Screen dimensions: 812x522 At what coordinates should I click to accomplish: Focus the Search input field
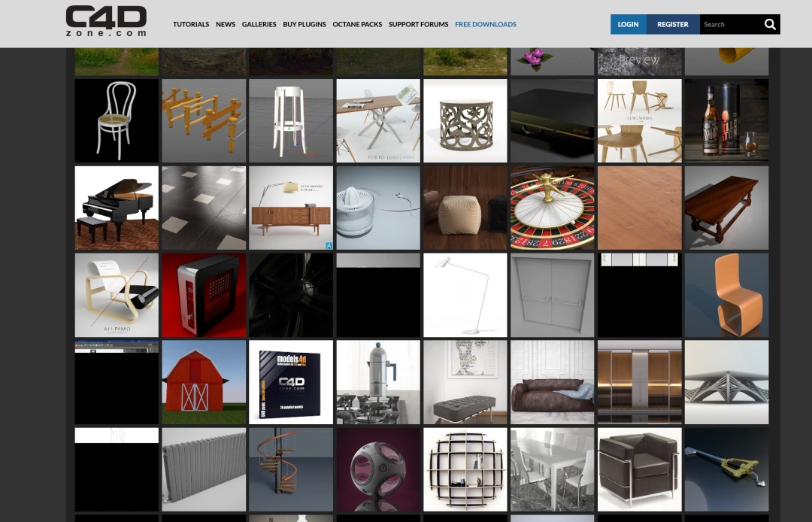point(730,24)
